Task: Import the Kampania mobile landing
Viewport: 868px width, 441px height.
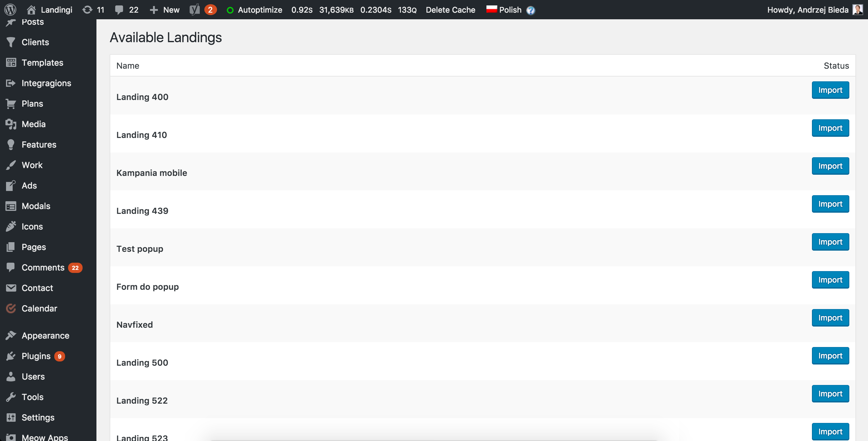Action: pos(831,165)
